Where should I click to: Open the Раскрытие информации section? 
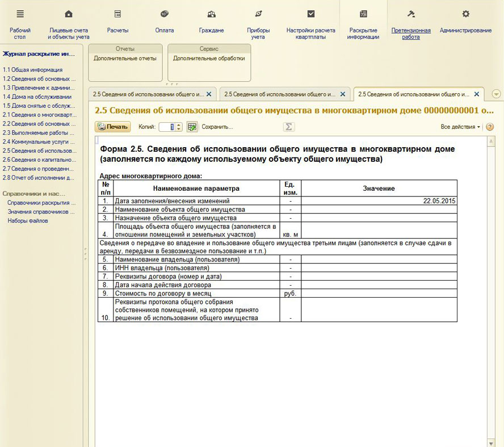(363, 25)
